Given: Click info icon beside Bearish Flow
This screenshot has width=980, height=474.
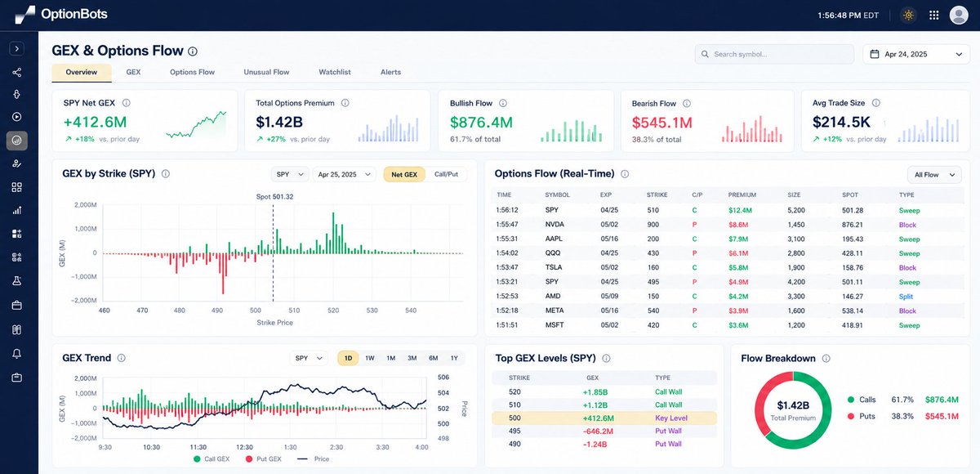Looking at the screenshot, I should pos(686,104).
